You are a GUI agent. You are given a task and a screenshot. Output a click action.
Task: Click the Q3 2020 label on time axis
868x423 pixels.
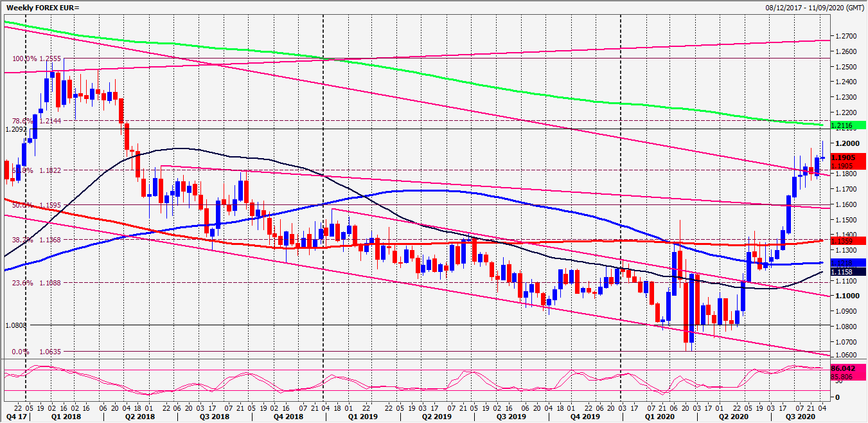795,417
